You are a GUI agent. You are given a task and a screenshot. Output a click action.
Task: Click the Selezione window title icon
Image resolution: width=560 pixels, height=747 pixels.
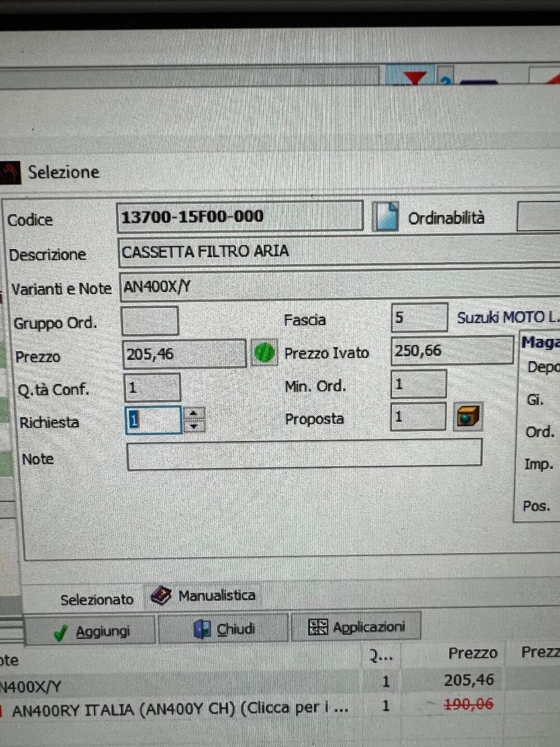pyautogui.click(x=10, y=172)
